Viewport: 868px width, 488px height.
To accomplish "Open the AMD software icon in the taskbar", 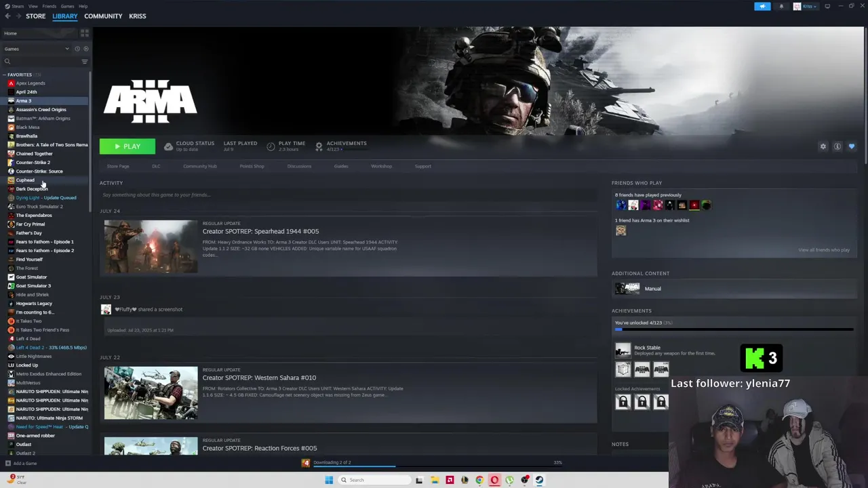I will tap(450, 480).
